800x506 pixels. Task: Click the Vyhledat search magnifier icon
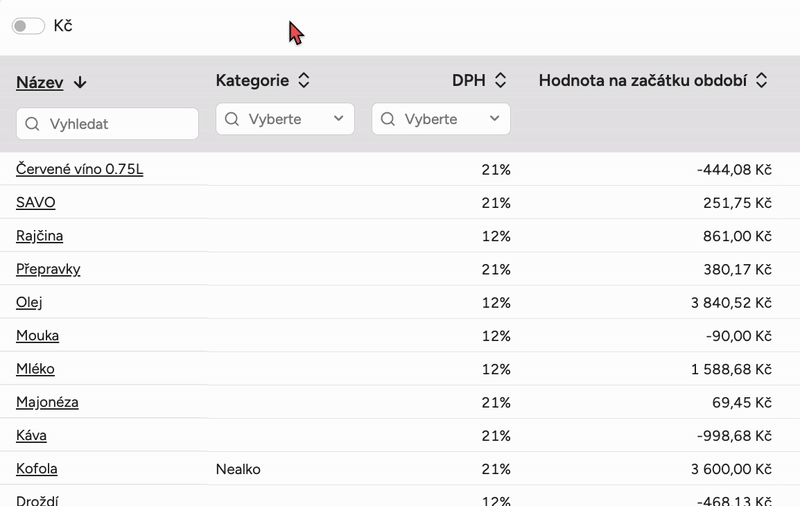coord(32,124)
